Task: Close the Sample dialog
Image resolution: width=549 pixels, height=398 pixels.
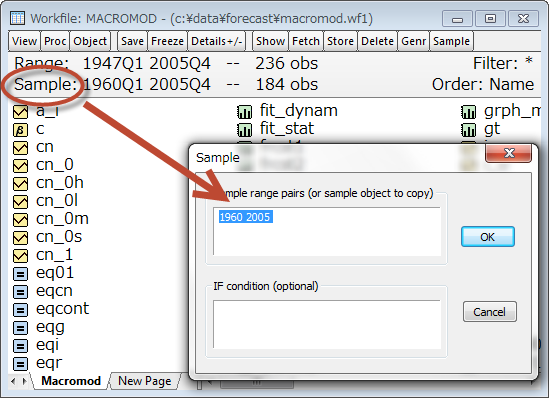Action: point(509,153)
